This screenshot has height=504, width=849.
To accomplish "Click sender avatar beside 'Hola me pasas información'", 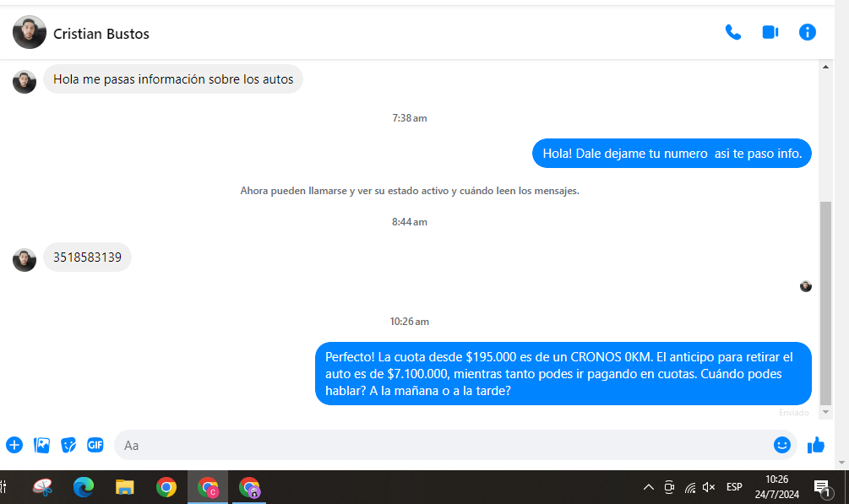I will coord(24,82).
